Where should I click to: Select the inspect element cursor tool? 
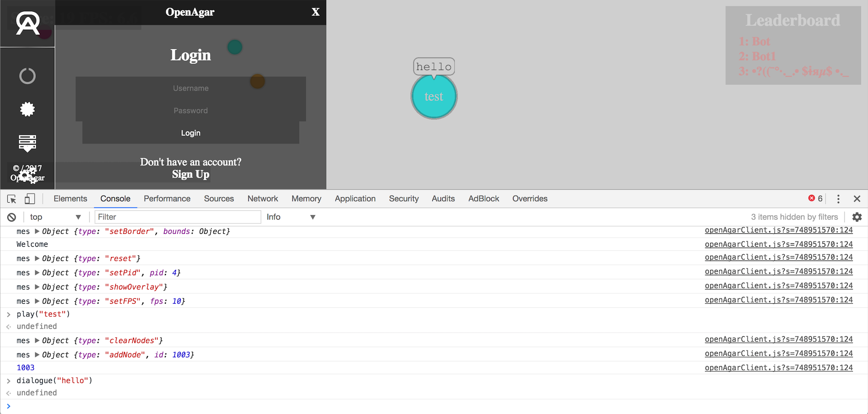pyautogui.click(x=11, y=199)
